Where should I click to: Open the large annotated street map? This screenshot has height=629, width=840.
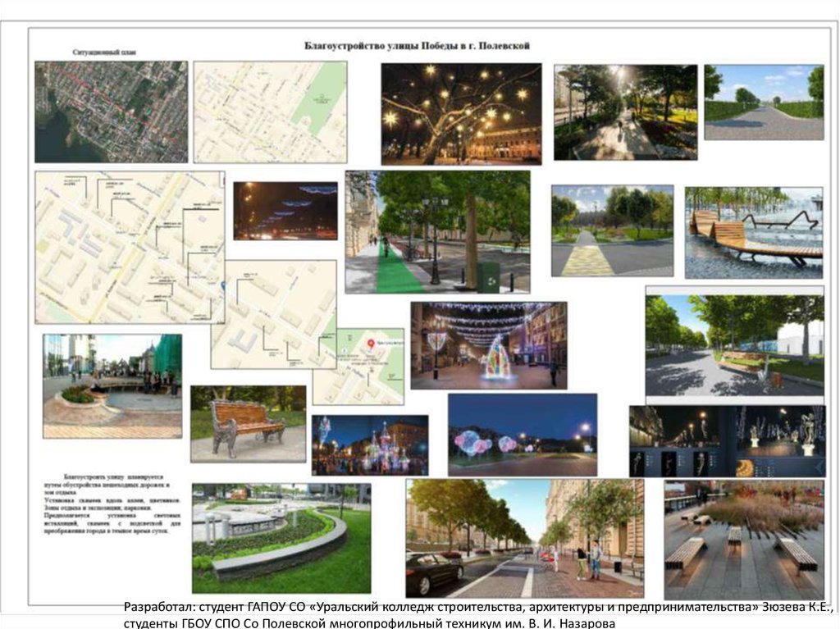130,247
